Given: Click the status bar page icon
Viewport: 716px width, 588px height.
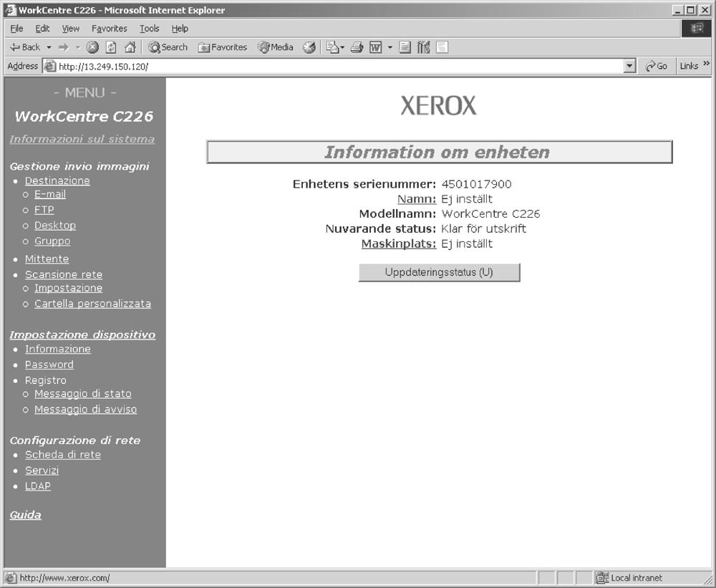Looking at the screenshot, I should (x=11, y=578).
